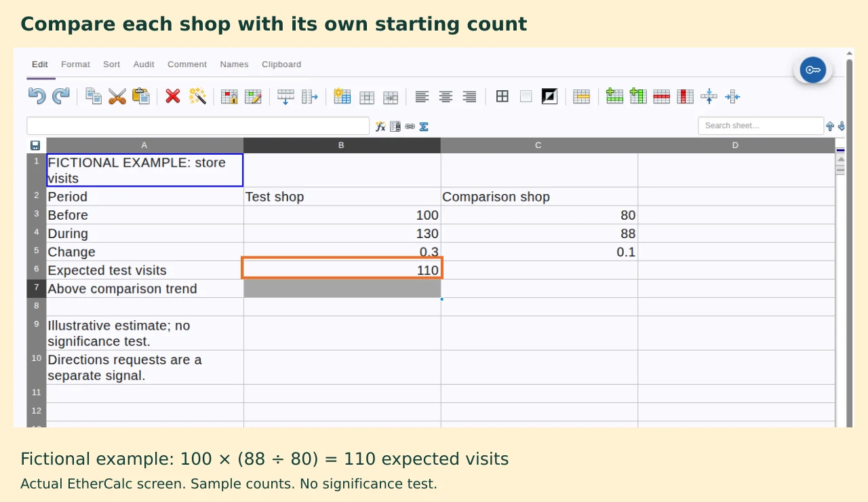This screenshot has width=868, height=502.
Task: Select the 'Comparison shop' cell
Action: click(539, 197)
